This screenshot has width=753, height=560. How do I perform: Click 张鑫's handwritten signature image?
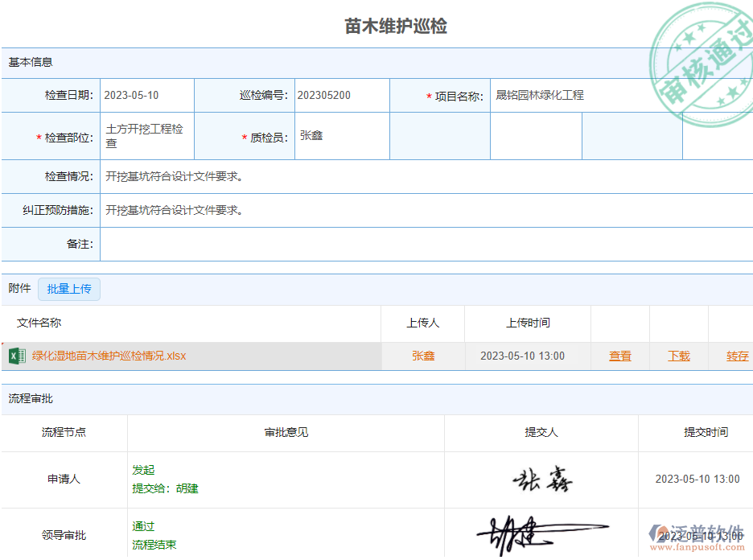coord(541,480)
